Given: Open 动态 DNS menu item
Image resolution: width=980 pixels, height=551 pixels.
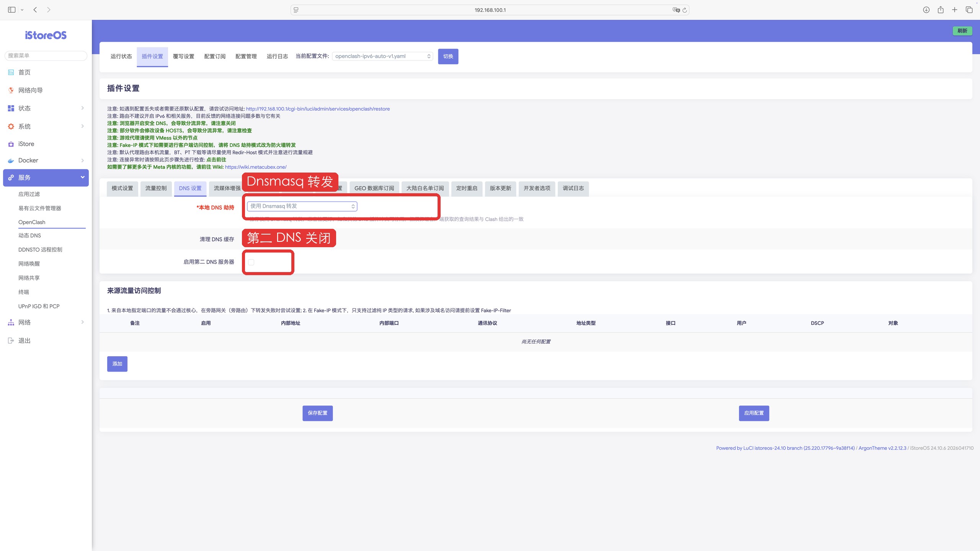Looking at the screenshot, I should click(29, 236).
